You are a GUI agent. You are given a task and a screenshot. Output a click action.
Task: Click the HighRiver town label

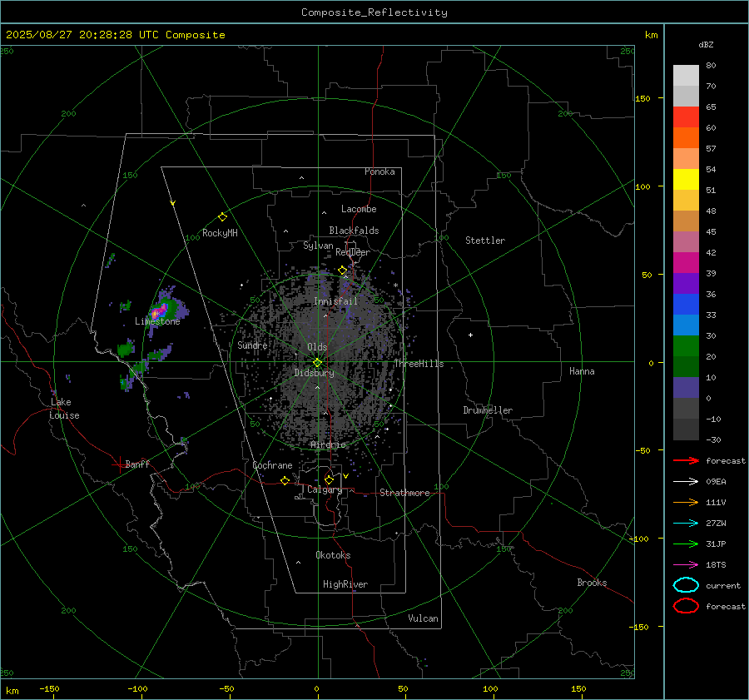(345, 584)
